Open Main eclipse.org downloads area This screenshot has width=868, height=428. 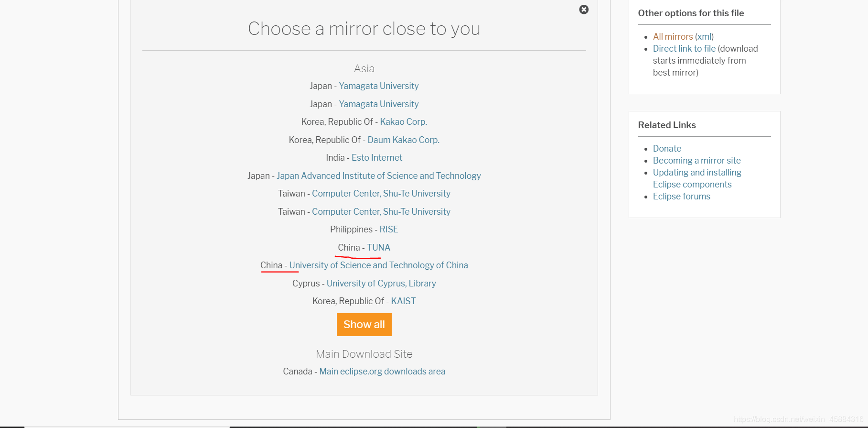(382, 372)
